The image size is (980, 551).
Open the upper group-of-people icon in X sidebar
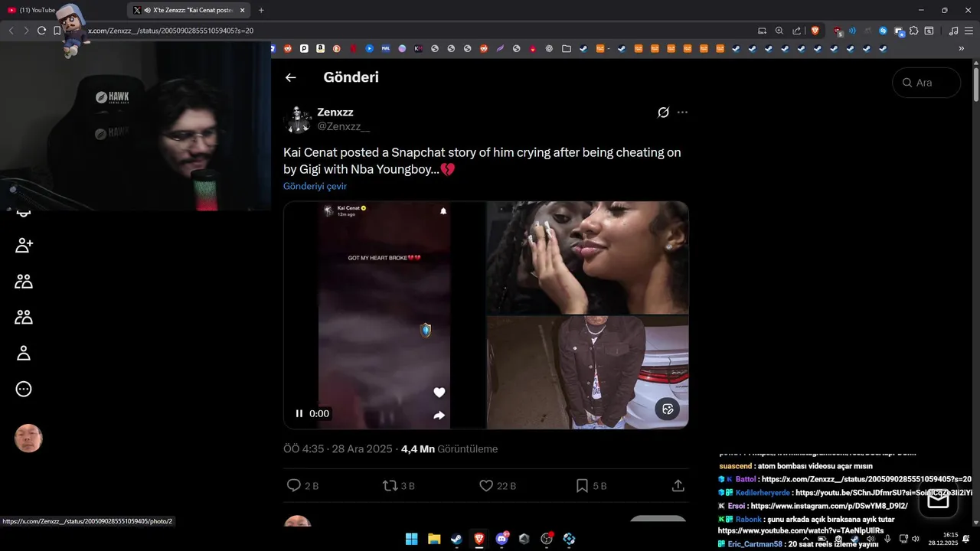coord(24,282)
